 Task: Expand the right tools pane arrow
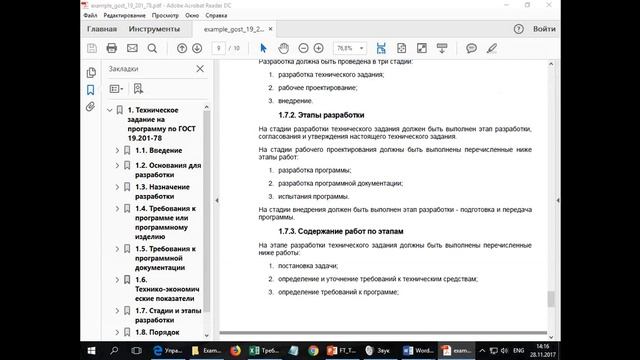click(558, 200)
